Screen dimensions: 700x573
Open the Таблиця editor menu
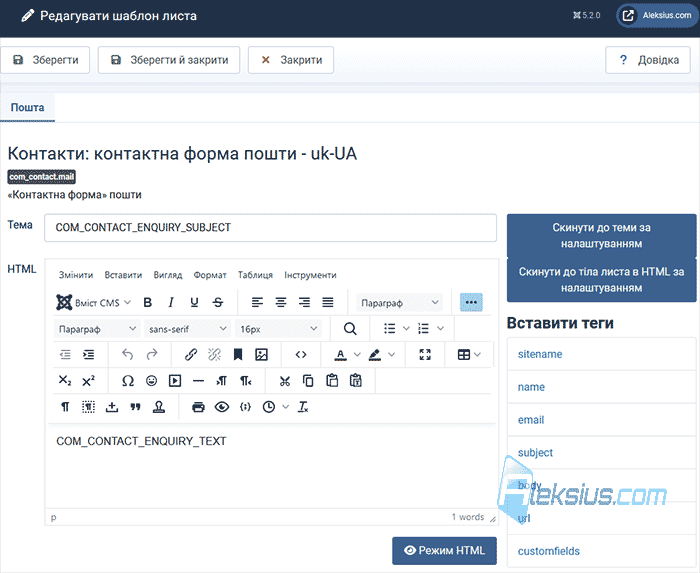[255, 275]
